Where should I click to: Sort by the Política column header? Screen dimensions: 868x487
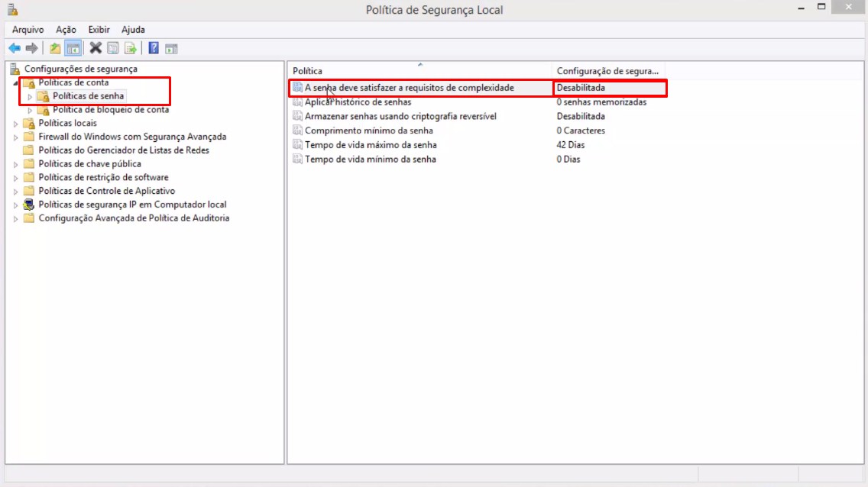pos(419,71)
